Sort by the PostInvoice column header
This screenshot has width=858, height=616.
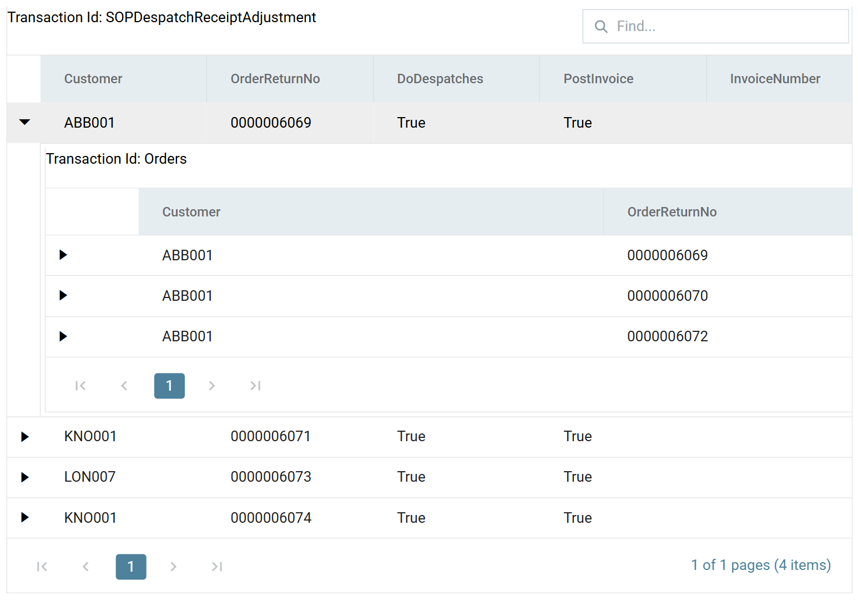coord(623,79)
